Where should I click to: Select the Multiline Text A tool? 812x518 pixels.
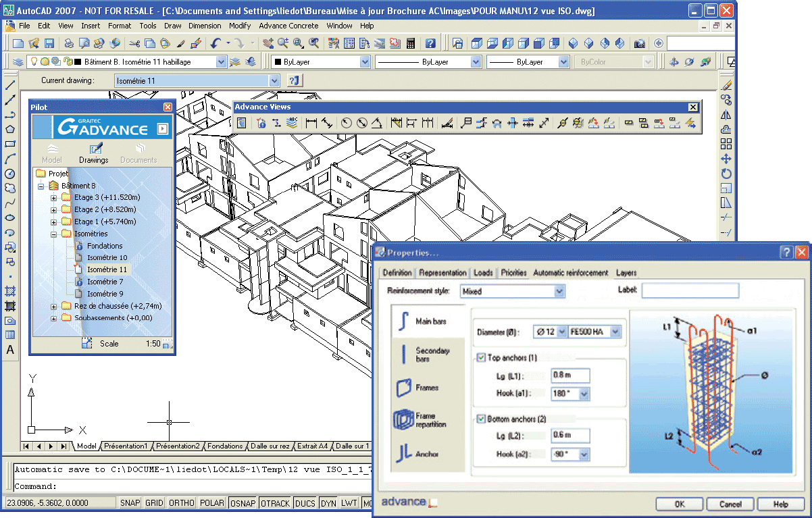[10, 350]
